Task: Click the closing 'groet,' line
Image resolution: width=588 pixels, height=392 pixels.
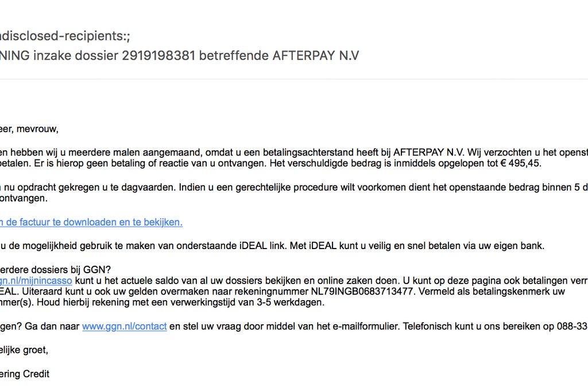Action: point(34,350)
